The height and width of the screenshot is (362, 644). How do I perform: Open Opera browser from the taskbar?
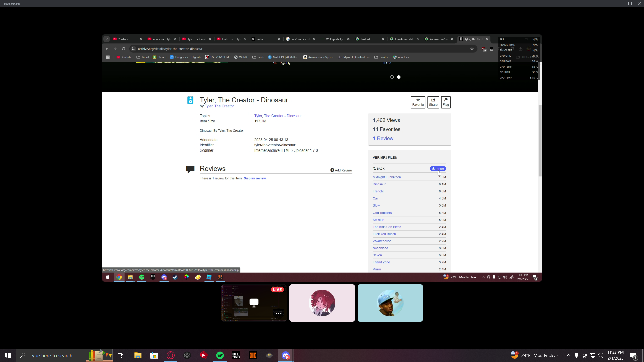click(x=171, y=355)
